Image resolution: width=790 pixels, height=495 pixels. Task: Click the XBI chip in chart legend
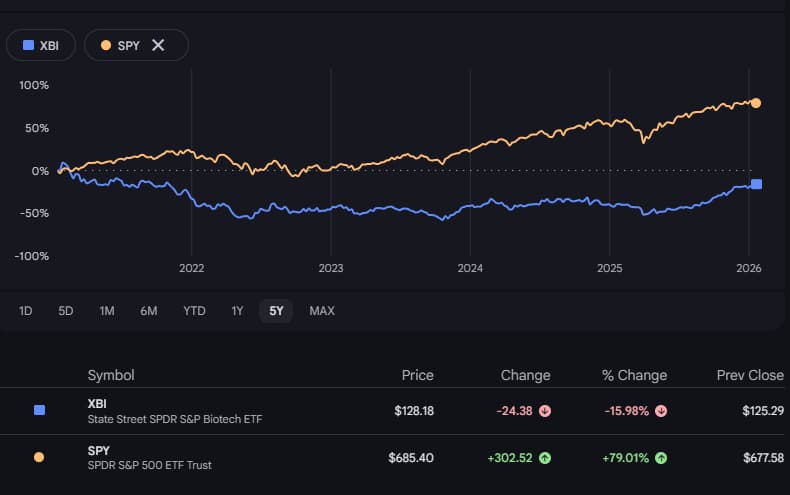tap(42, 45)
